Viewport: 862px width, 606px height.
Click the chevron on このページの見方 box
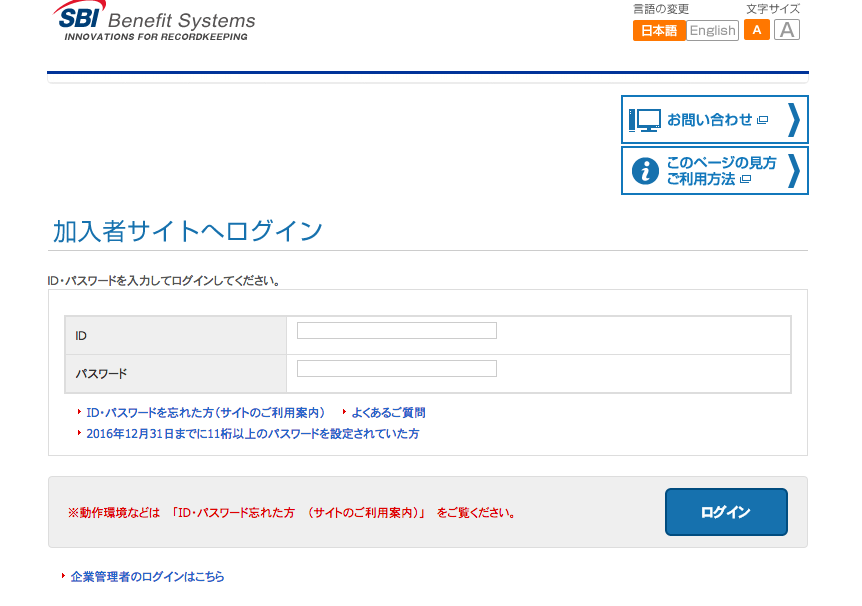[x=793, y=170]
